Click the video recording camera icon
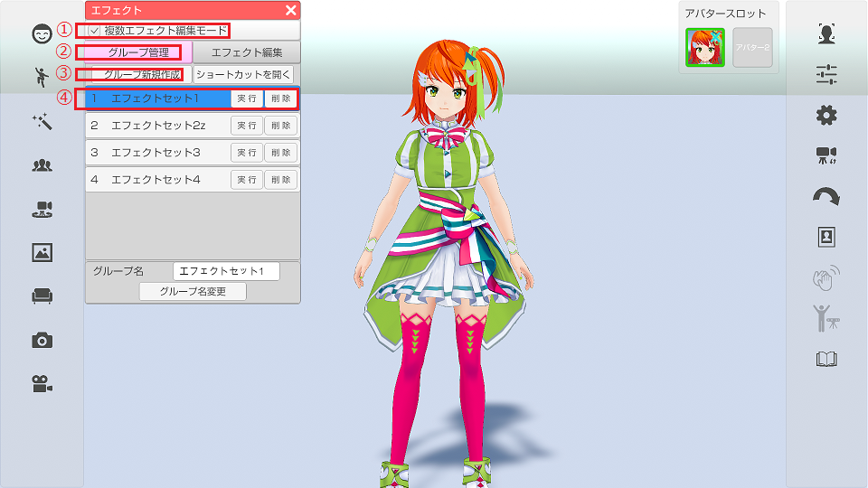This screenshot has height=488, width=868. (42, 383)
